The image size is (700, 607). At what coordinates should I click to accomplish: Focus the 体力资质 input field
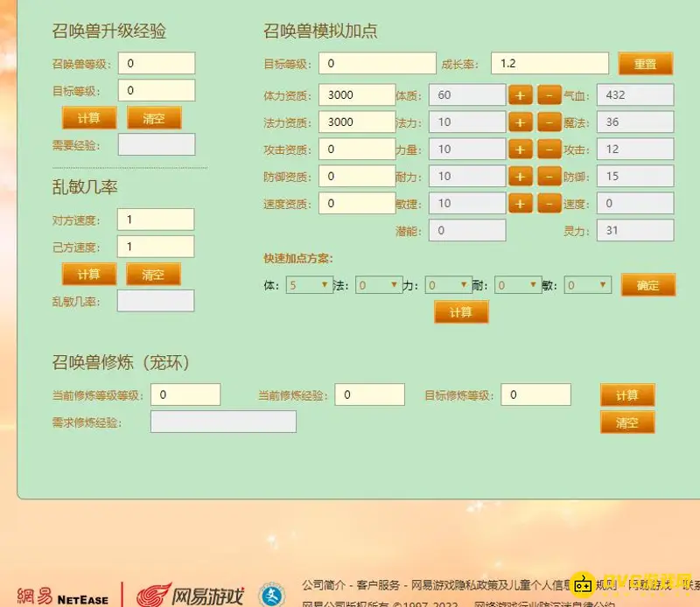tap(357, 95)
